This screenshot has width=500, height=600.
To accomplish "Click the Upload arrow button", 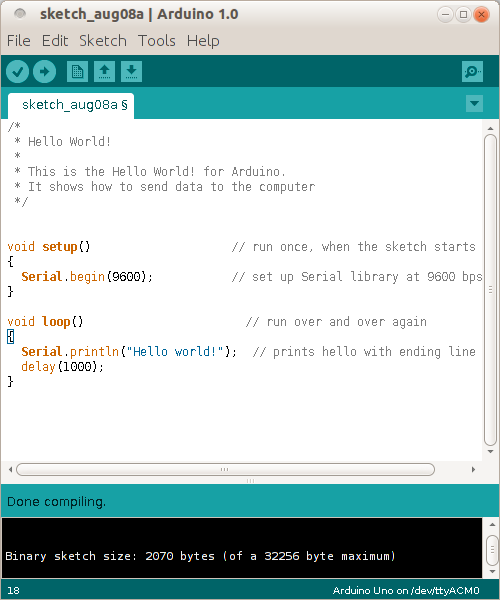I will tap(44, 72).
